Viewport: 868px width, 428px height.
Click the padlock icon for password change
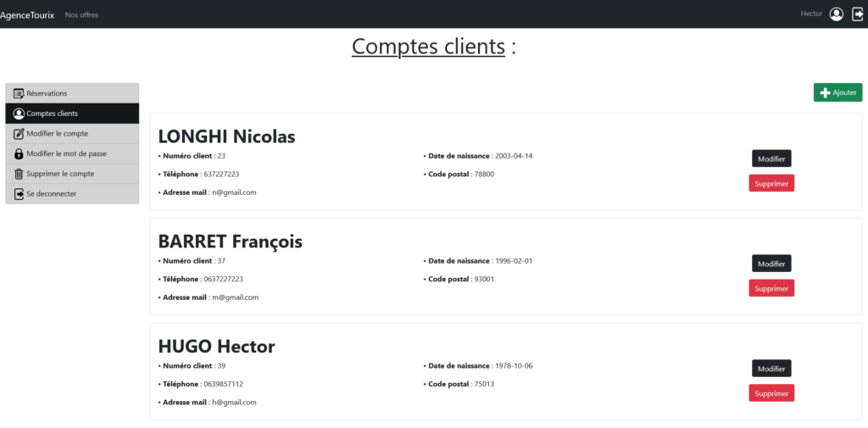tap(19, 153)
